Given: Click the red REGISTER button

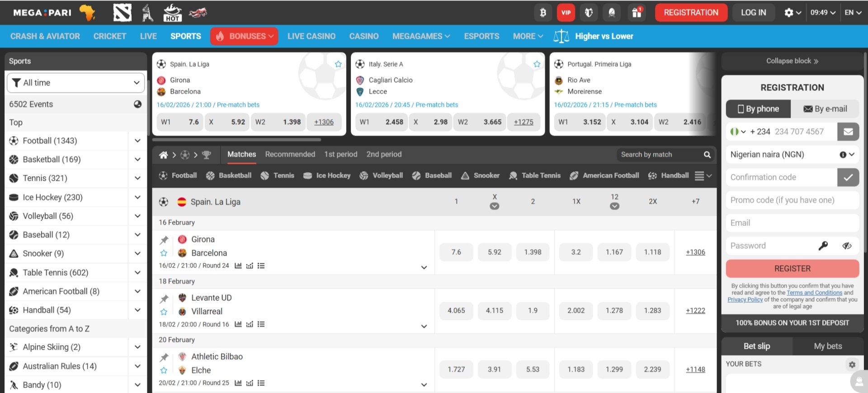Looking at the screenshot, I should [793, 268].
